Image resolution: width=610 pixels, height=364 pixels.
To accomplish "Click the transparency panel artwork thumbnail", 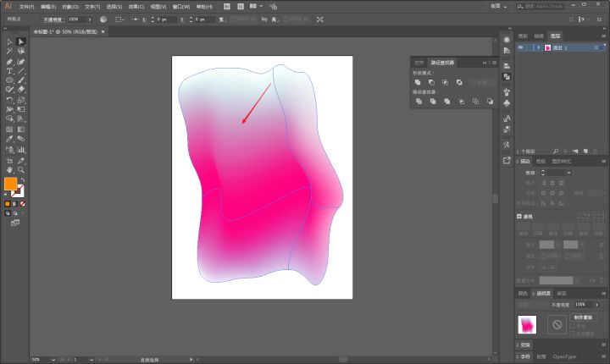I will (x=528, y=324).
